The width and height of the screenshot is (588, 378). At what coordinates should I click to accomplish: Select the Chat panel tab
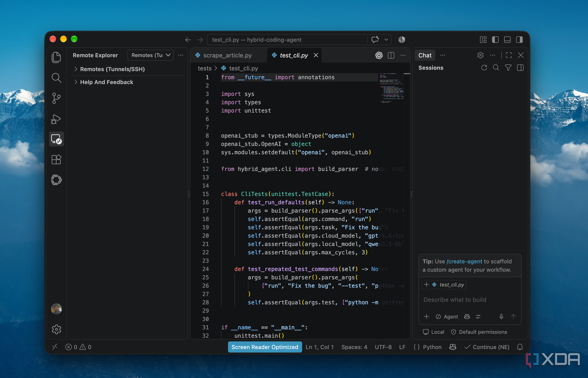(425, 55)
